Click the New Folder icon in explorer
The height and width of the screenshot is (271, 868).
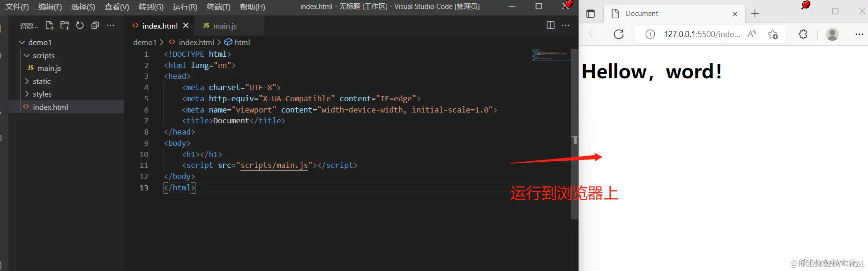[x=65, y=25]
